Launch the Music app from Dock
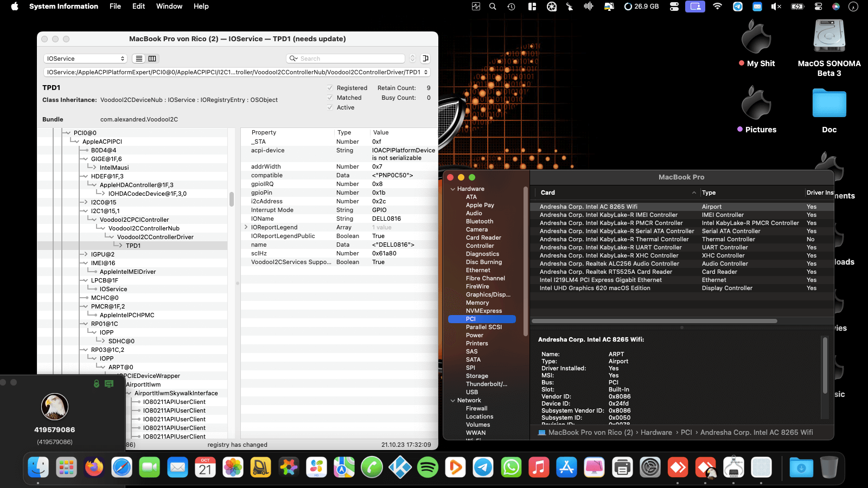The height and width of the screenshot is (488, 868). coord(539,467)
